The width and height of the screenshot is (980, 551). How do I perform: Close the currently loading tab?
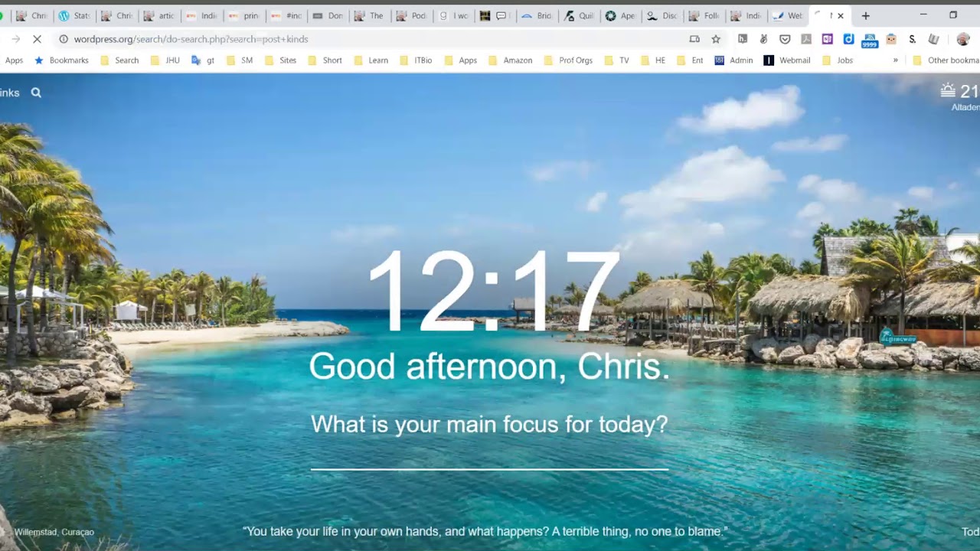(841, 15)
